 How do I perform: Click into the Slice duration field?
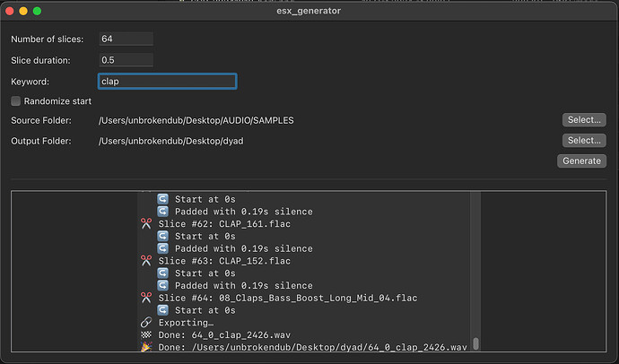[x=126, y=60]
